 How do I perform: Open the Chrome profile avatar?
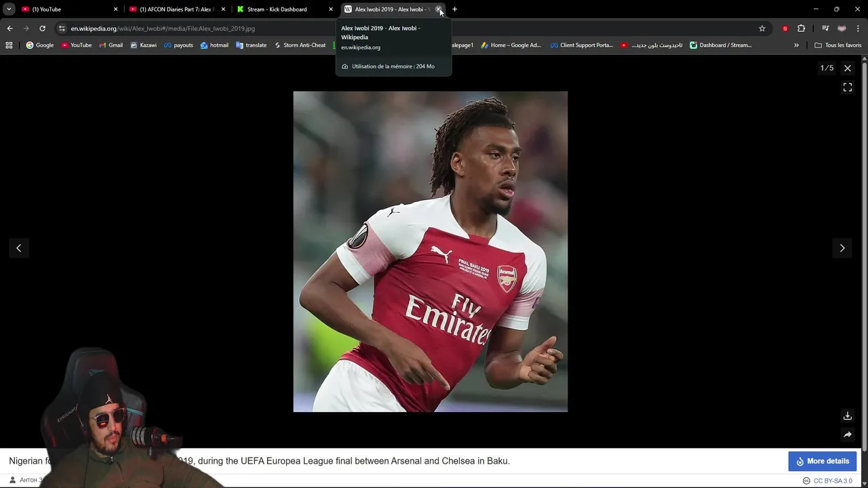[x=842, y=28]
